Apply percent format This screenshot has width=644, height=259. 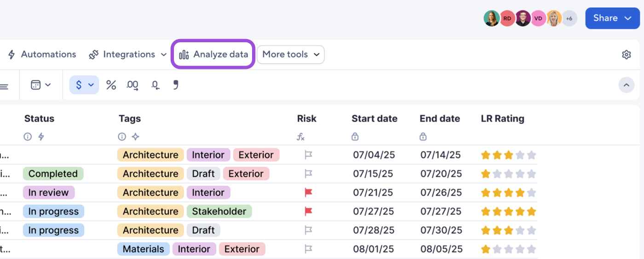pos(111,85)
